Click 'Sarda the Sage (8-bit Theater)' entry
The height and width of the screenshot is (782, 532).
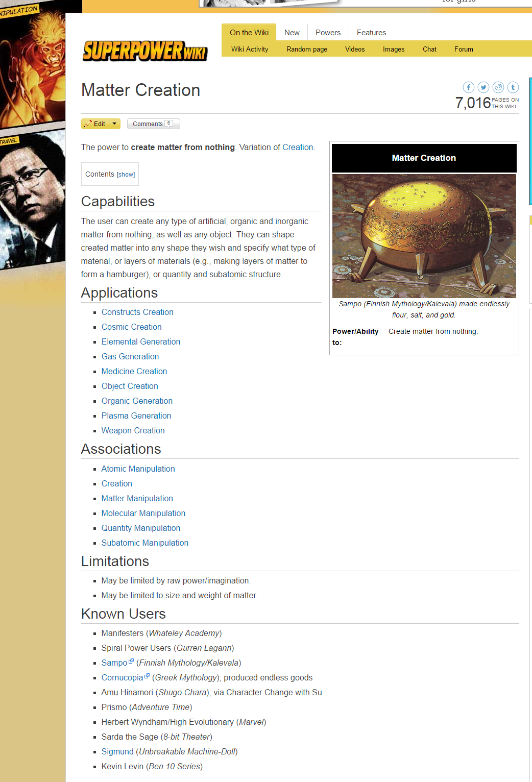tap(157, 737)
